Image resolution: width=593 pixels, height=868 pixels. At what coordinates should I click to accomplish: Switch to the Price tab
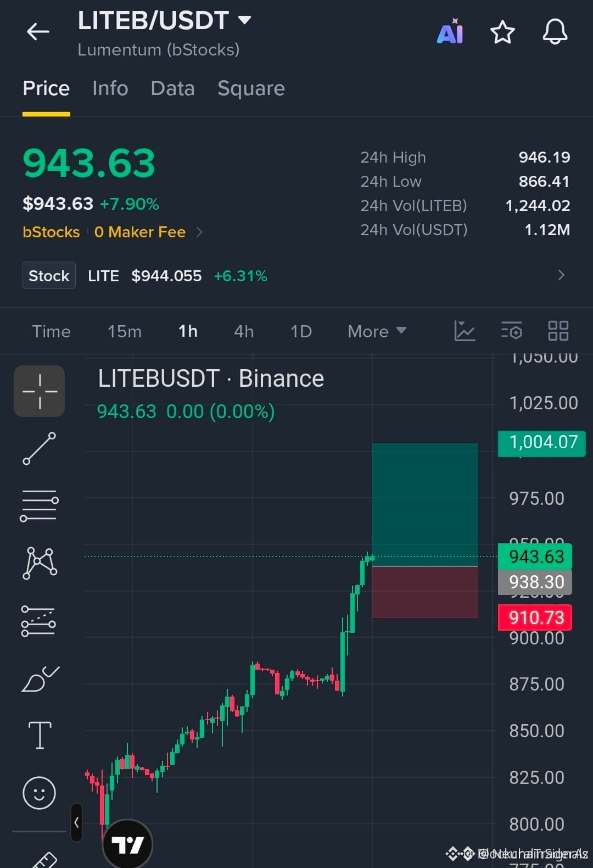(46, 88)
